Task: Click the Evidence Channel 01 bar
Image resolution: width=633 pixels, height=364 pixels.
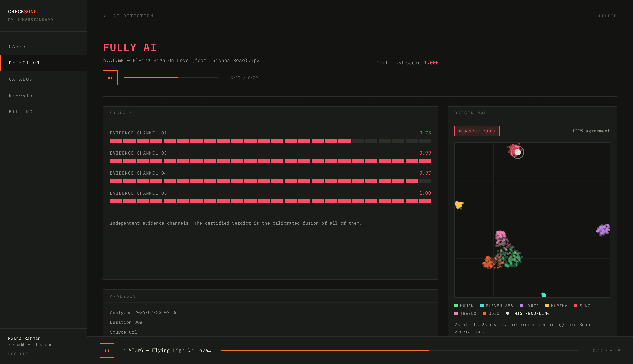Action: point(270,141)
